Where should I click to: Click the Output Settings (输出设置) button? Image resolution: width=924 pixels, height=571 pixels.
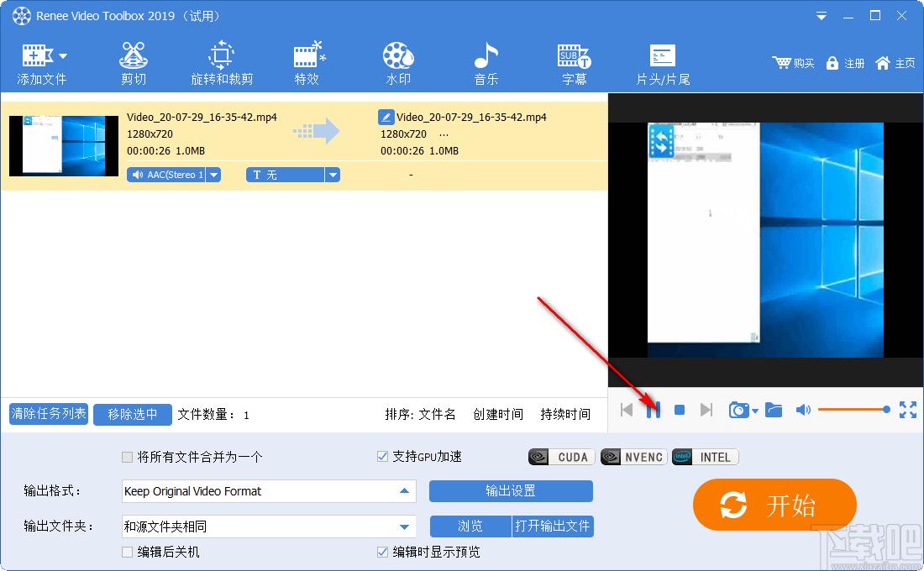coord(511,491)
